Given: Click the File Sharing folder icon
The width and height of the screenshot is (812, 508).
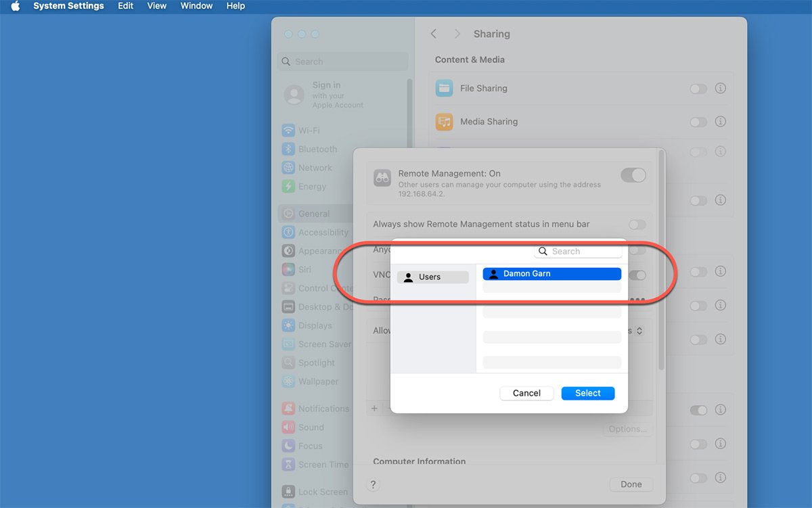Looking at the screenshot, I should pyautogui.click(x=444, y=88).
